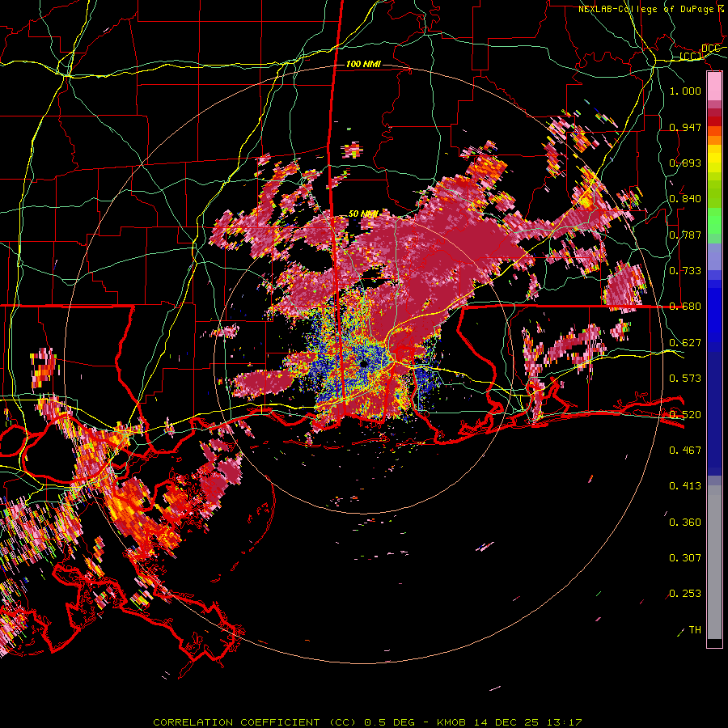728x728 pixels.
Task: Click the "DCC" label above the color scale
Action: tap(710, 49)
